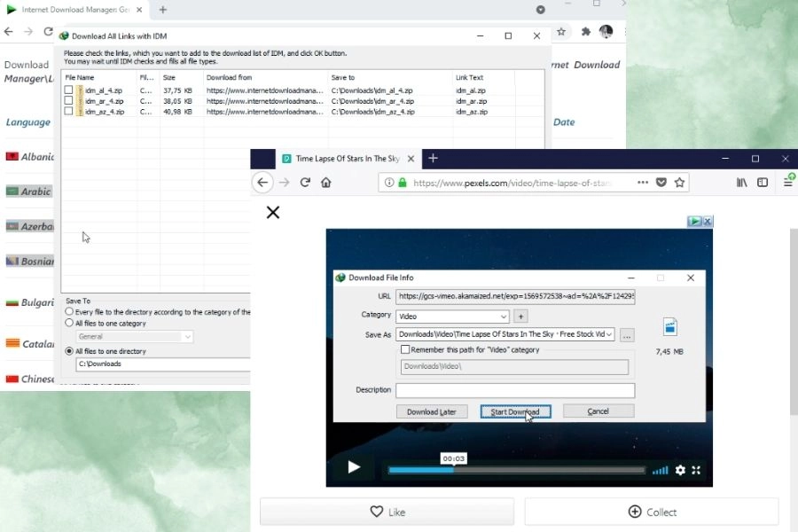Screen dimensions: 798x532
Task: Select All files to one category
Action: pos(69,323)
